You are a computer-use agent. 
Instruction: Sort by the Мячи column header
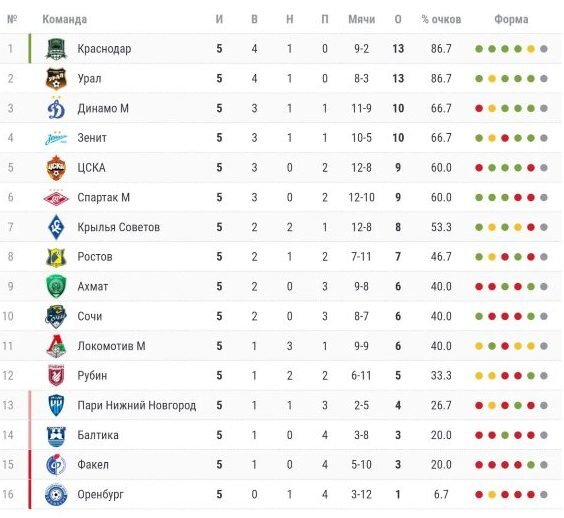click(361, 19)
